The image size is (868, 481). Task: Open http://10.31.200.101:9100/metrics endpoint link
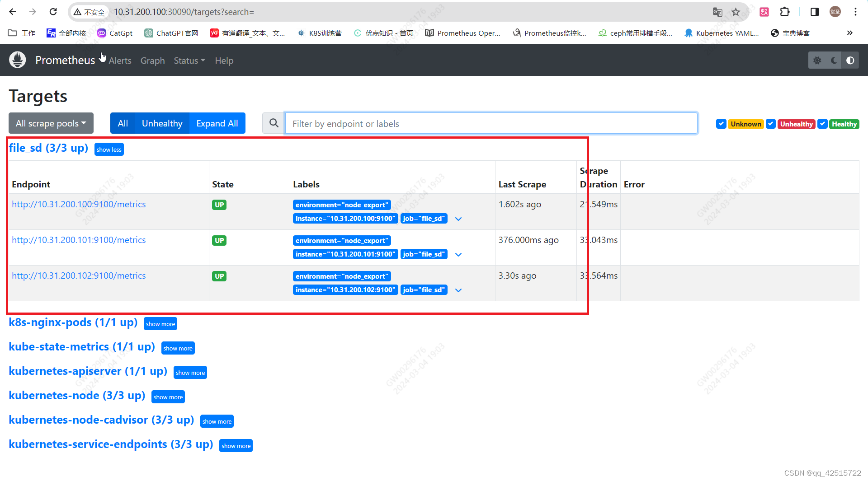(79, 240)
